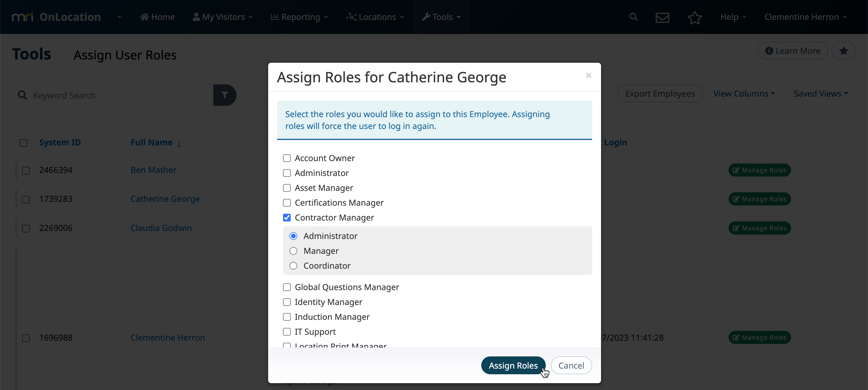Click the Learn More button
Screen dimensions: 868x390
pos(793,51)
